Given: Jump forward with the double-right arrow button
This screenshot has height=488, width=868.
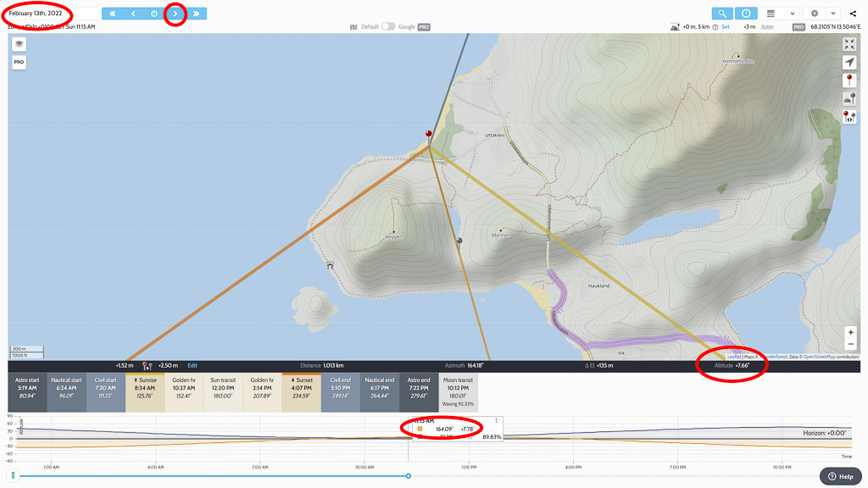Looking at the screenshot, I should click(196, 14).
